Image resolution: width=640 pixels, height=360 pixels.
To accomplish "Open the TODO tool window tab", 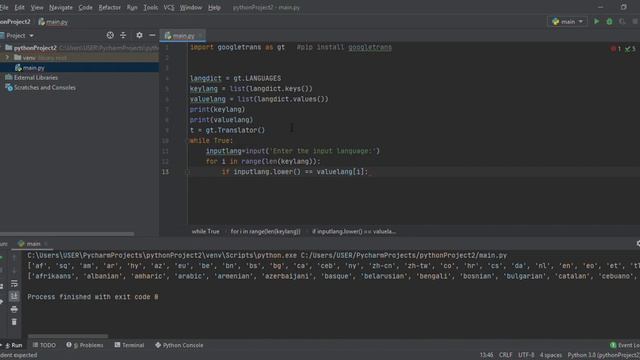I will tap(44, 345).
